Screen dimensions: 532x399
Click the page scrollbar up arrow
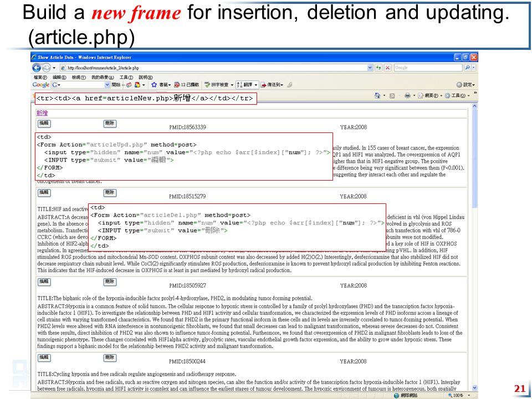(474, 106)
